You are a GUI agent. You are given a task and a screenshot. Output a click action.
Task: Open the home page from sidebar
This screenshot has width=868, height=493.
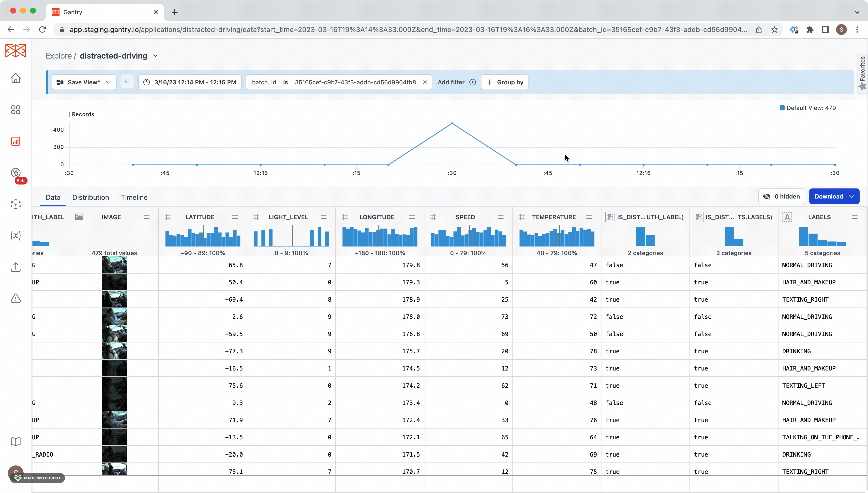click(15, 78)
